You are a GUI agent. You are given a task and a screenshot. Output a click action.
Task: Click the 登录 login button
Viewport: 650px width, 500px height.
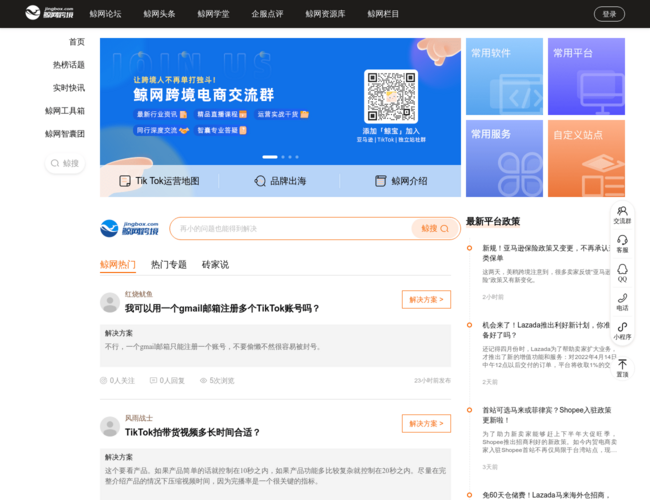click(x=609, y=14)
